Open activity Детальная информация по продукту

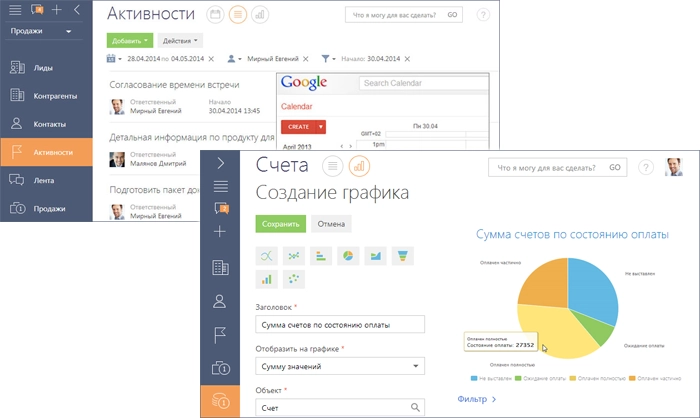coord(192,138)
